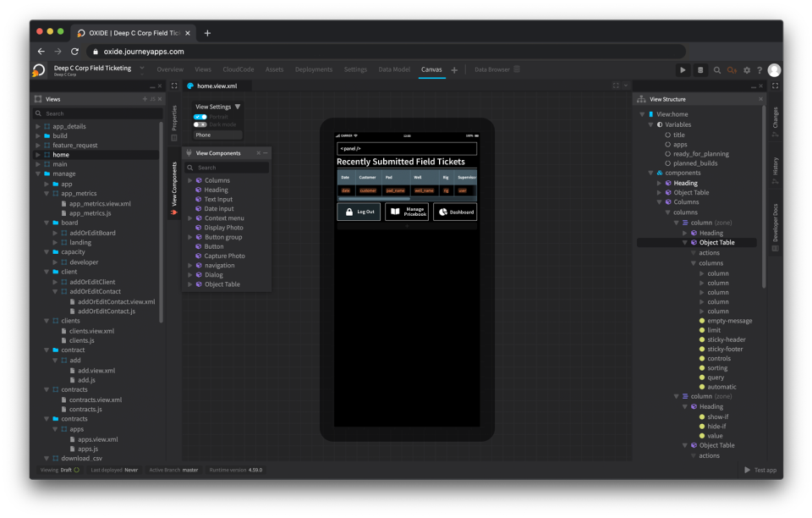812x518 pixels.
Task: Switch to the Data Model tab
Action: pyautogui.click(x=396, y=69)
